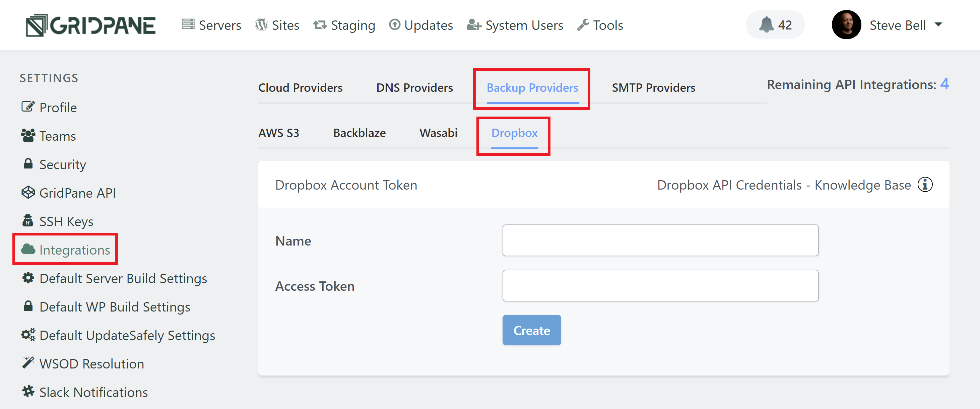This screenshot has height=409, width=980.
Task: Click the Security padlock icon
Action: [x=28, y=163]
